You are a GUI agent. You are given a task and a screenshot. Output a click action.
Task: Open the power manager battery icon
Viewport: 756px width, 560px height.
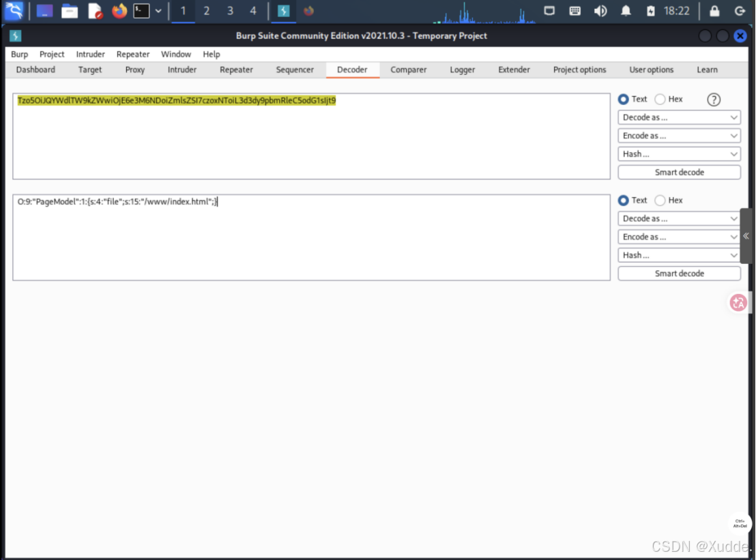[x=650, y=11]
